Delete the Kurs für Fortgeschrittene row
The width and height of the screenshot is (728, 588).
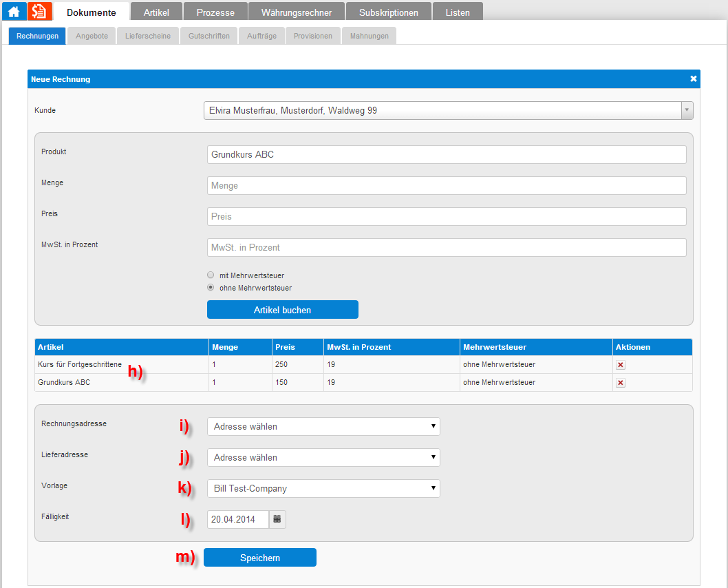(x=620, y=365)
